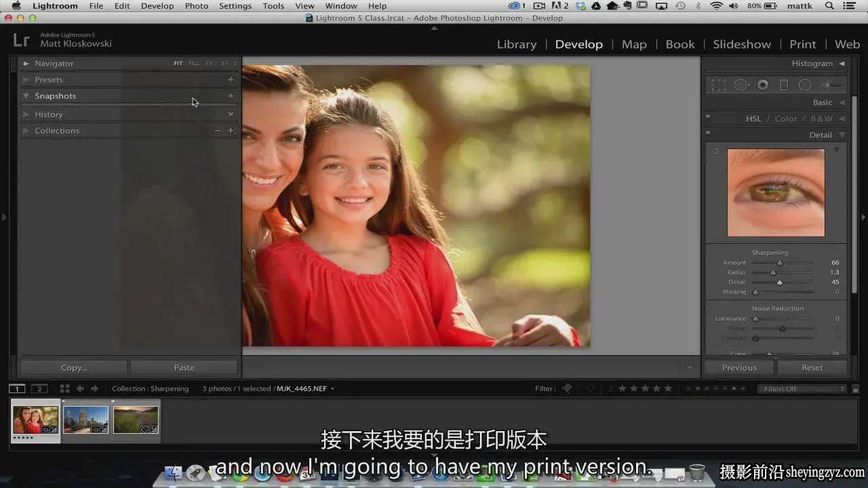This screenshot has height=488, width=868.
Task: Toggle secondary window display 2
Action: 39,388
